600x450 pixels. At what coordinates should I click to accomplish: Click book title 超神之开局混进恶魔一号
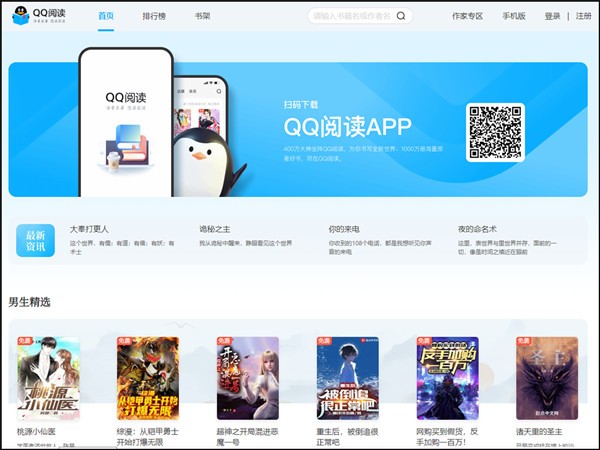tap(248, 437)
